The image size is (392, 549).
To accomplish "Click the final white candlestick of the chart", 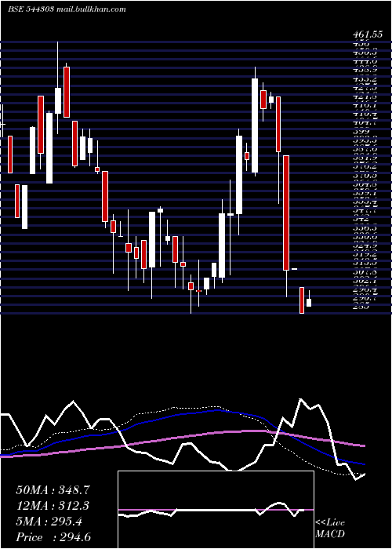I will (309, 303).
